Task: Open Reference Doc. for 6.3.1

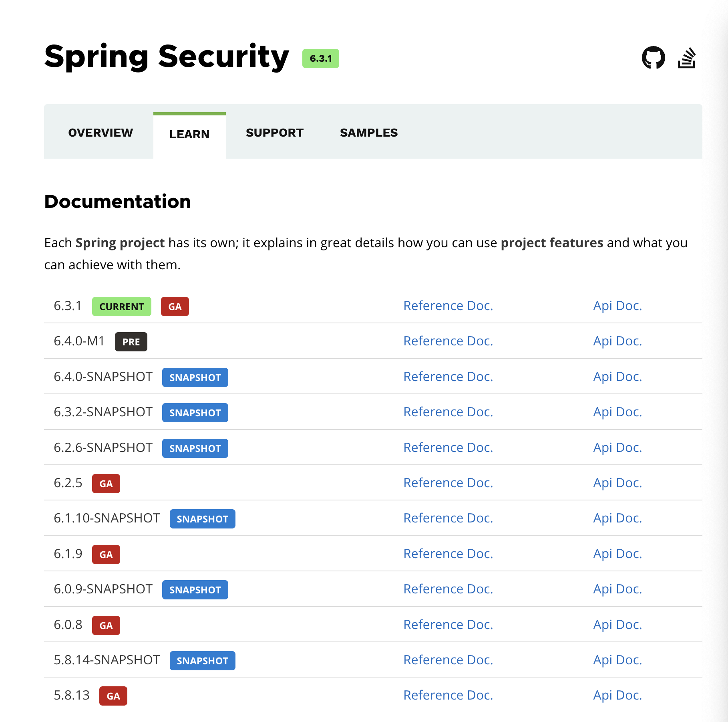Action: (448, 306)
